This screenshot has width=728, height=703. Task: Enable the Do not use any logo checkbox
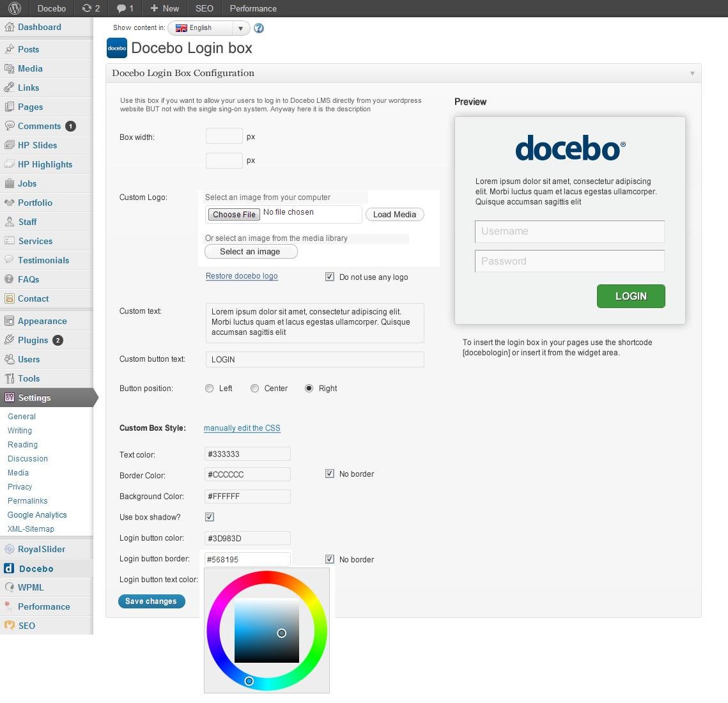(329, 276)
